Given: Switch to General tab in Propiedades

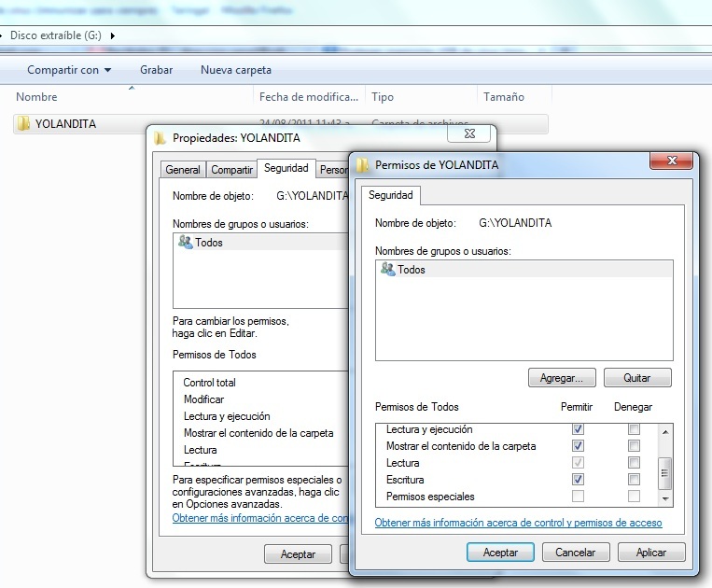Looking at the screenshot, I should (183, 170).
